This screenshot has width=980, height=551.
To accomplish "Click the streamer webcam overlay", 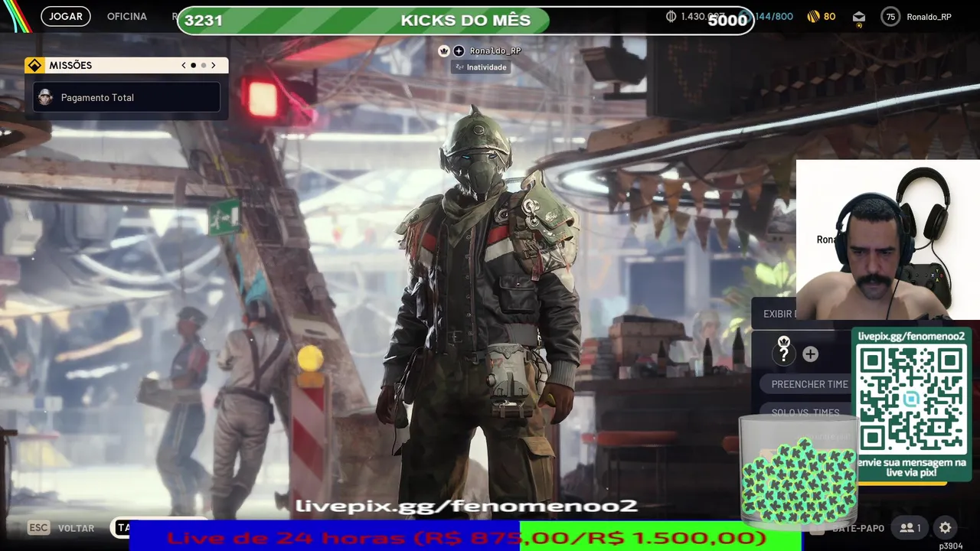I will pos(888,240).
